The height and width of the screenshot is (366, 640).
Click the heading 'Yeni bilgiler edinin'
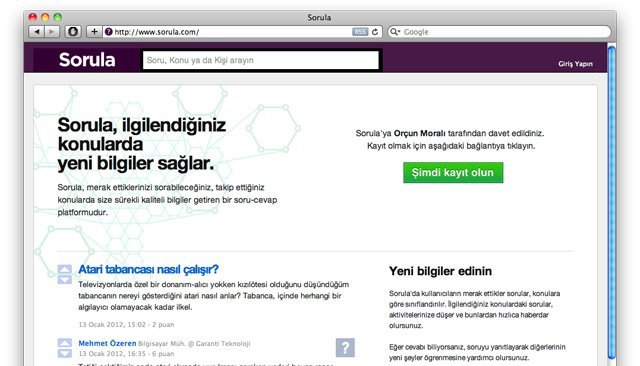click(x=440, y=271)
